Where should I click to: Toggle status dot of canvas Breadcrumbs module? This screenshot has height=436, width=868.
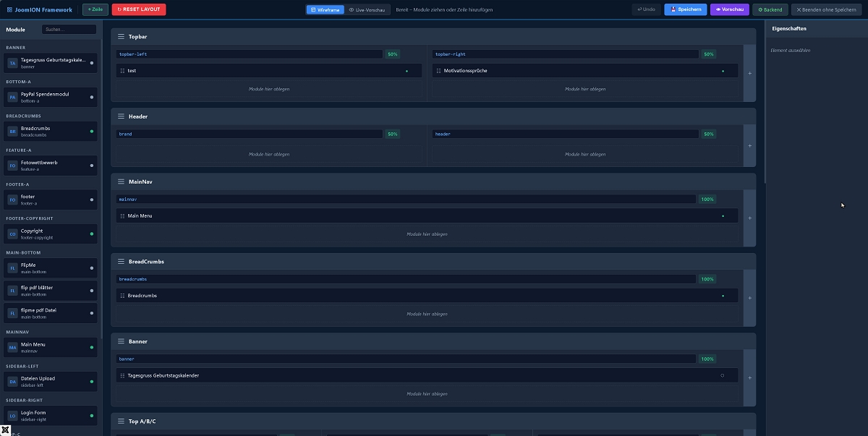(723, 296)
